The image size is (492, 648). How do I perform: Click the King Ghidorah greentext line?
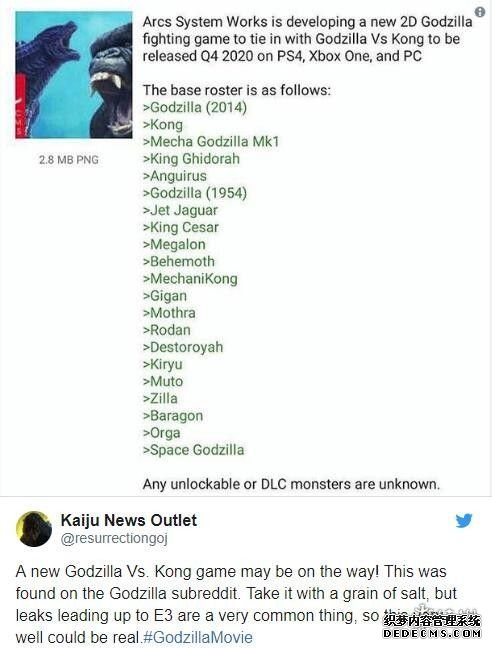pyautogui.click(x=191, y=159)
